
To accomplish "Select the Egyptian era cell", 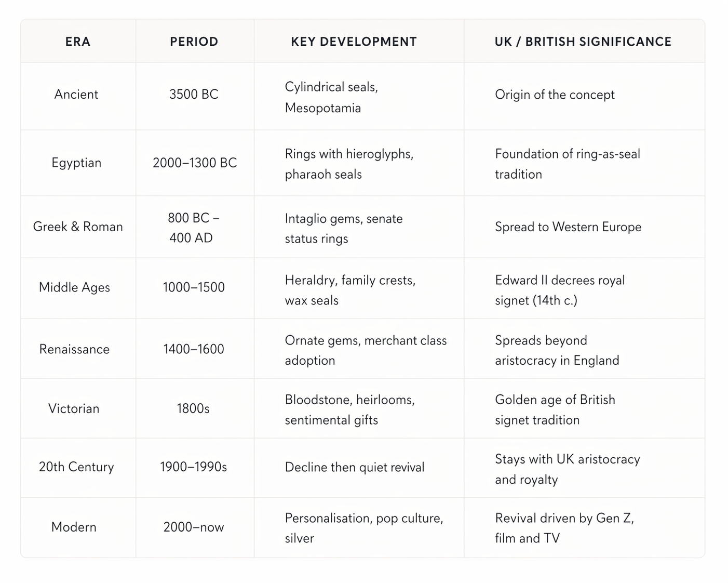I will tap(76, 163).
